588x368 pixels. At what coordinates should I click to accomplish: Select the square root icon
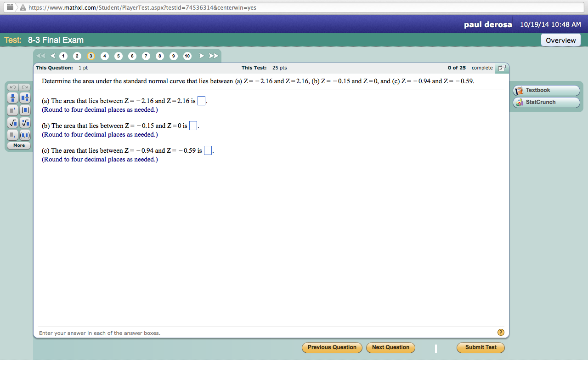[x=12, y=123]
